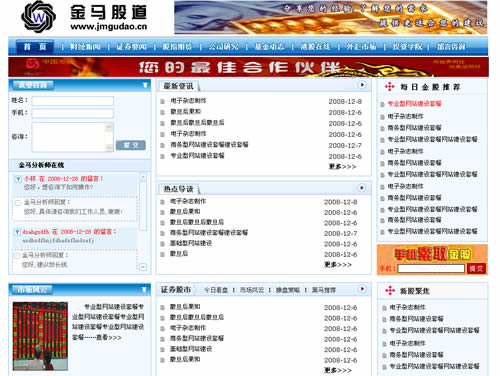Click the red cross icon beside 每日金股推荐

pyautogui.click(x=389, y=87)
